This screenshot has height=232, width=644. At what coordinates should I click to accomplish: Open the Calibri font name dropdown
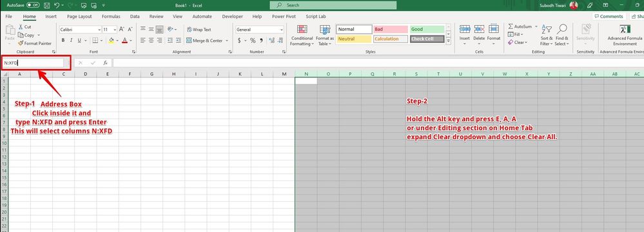tap(99, 30)
